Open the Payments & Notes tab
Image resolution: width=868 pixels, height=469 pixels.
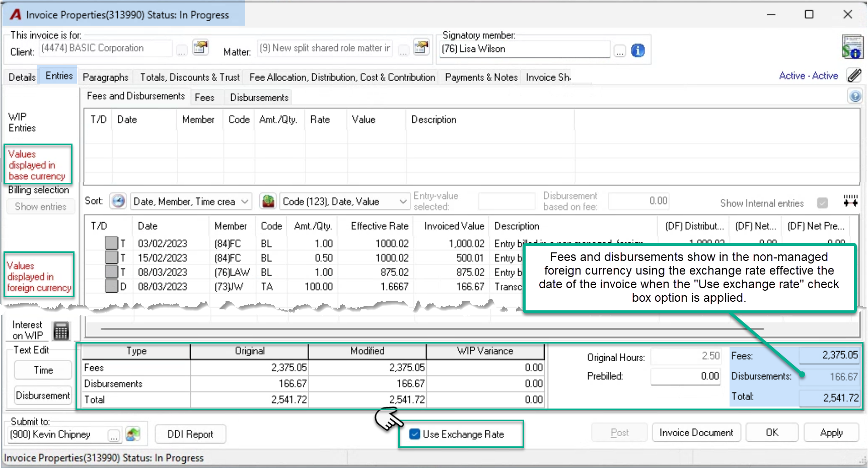pos(481,77)
